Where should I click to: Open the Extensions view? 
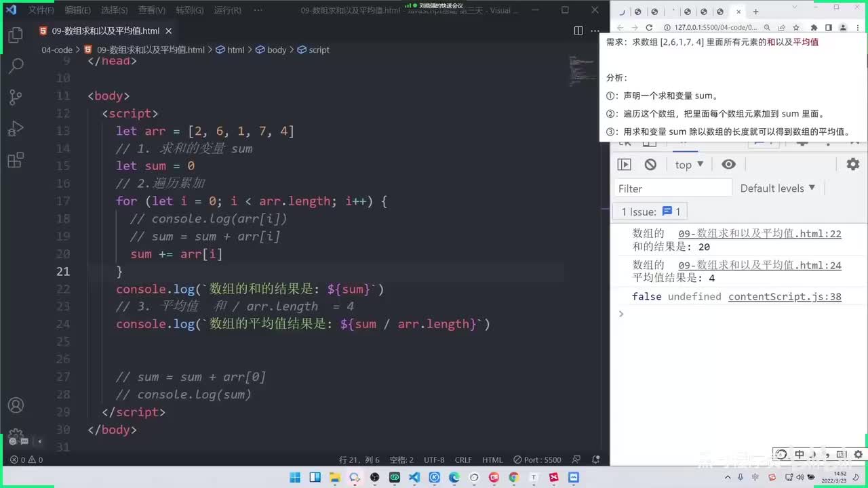(x=15, y=160)
